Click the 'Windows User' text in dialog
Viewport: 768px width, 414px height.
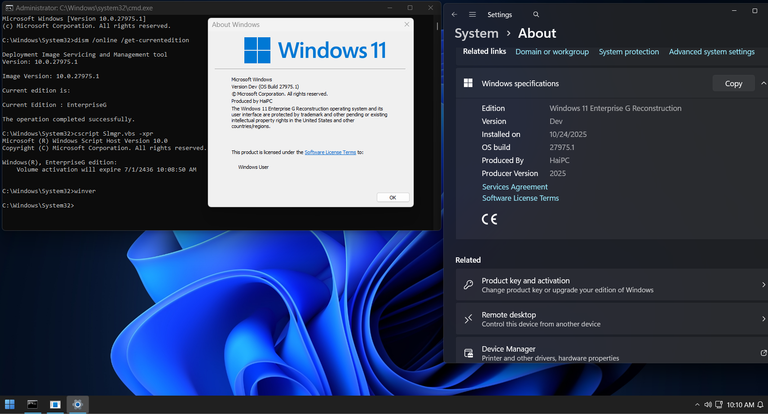click(x=253, y=167)
